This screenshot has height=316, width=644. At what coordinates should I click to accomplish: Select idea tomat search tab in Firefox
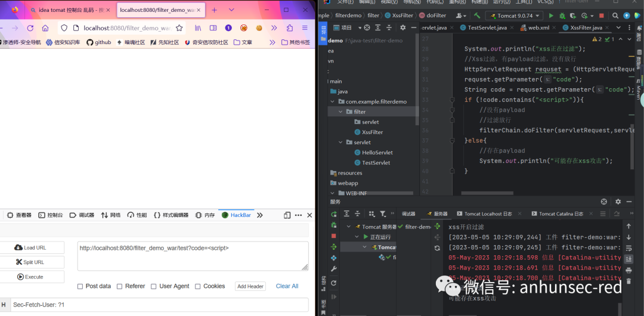[71, 10]
